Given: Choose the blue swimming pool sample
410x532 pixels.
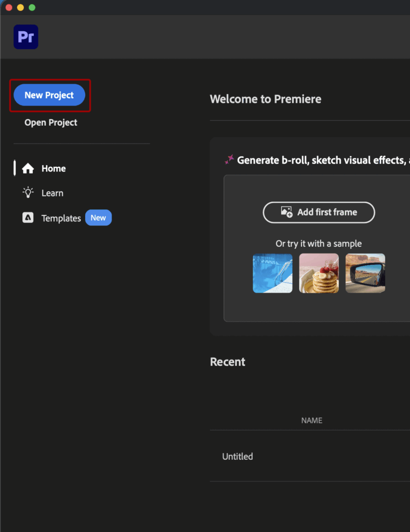Looking at the screenshot, I should pos(272,273).
